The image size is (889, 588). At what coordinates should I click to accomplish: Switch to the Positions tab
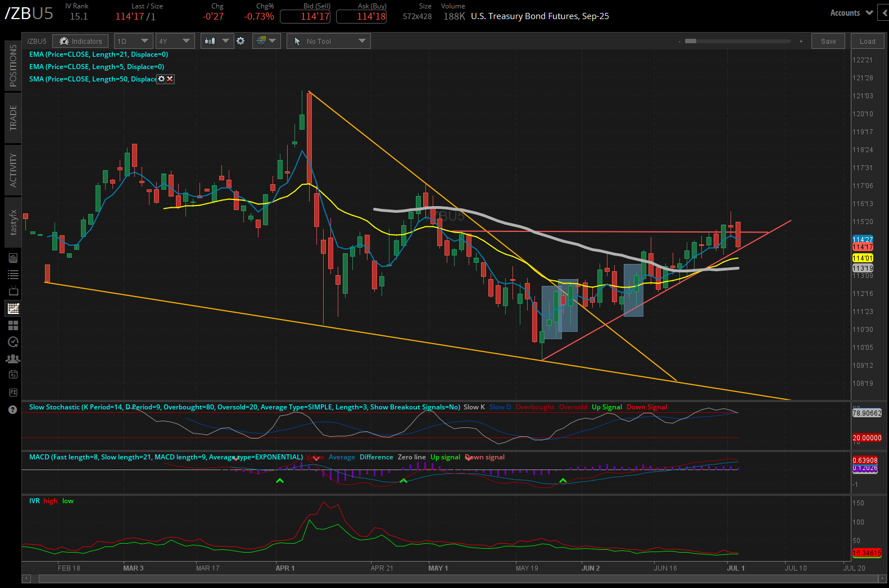tap(13, 65)
